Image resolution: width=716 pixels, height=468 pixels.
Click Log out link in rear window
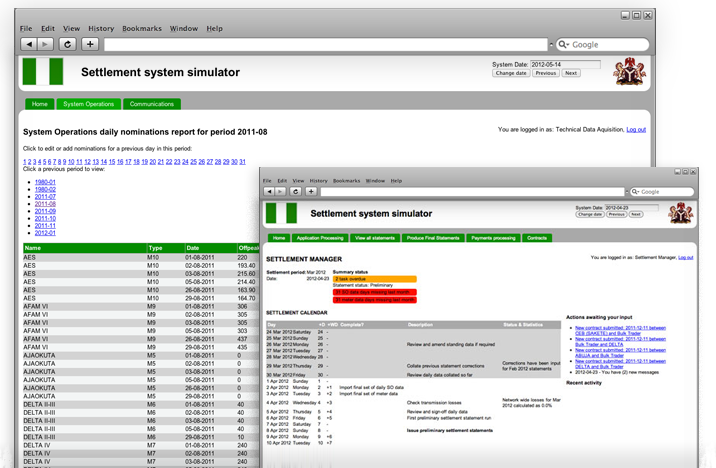pos(636,130)
